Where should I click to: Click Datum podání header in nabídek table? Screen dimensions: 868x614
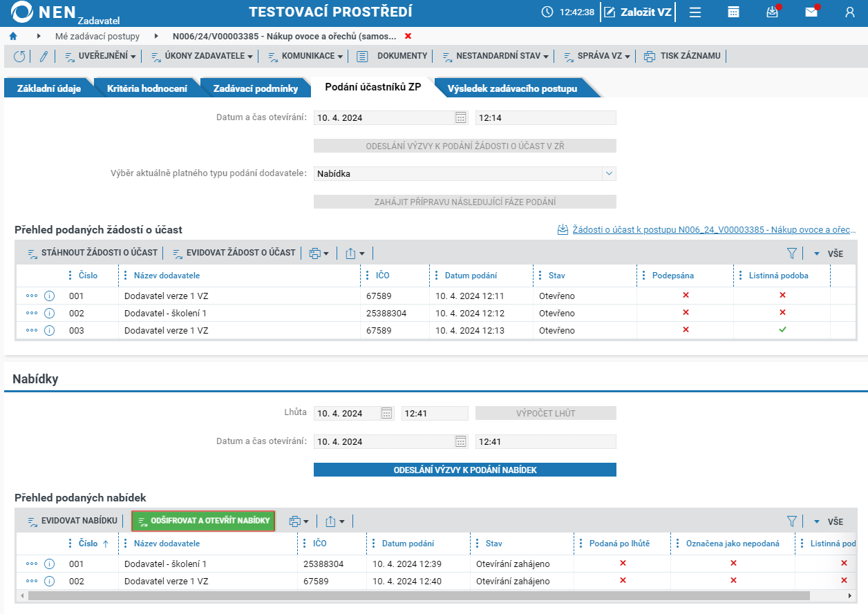pos(408,544)
